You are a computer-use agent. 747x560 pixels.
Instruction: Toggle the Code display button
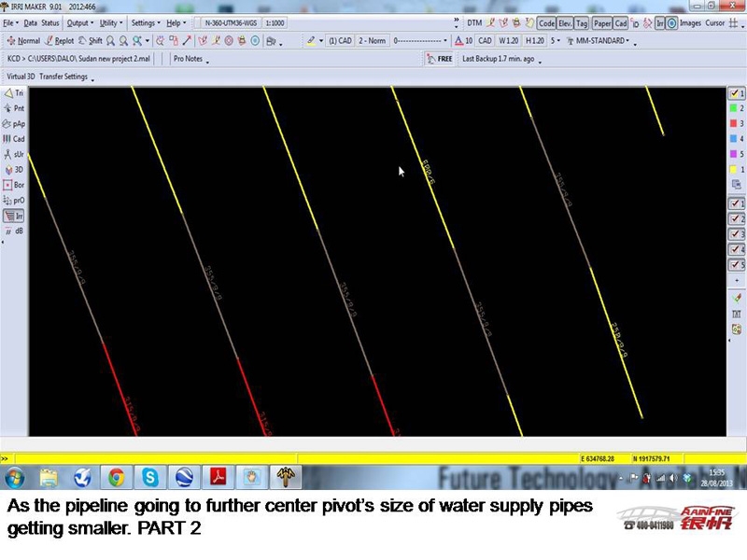coord(546,23)
